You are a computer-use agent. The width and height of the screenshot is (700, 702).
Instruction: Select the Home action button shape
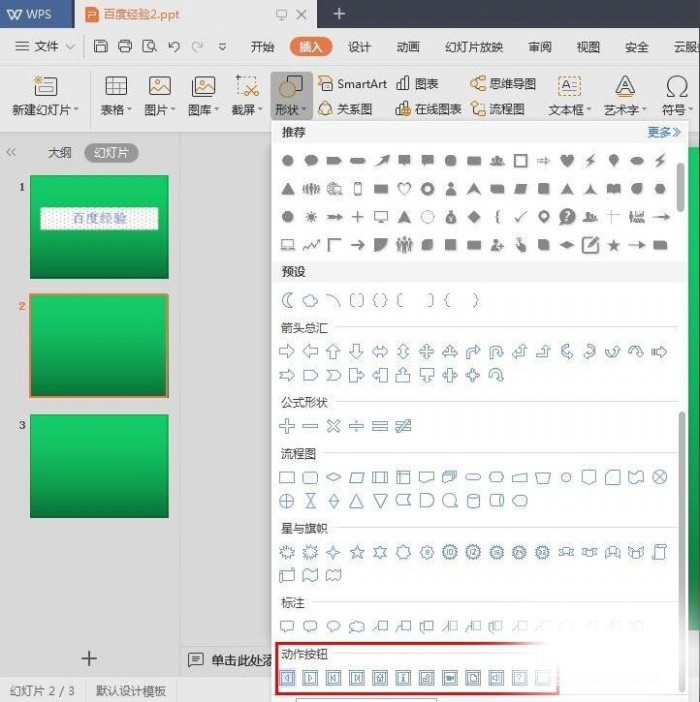click(x=380, y=678)
